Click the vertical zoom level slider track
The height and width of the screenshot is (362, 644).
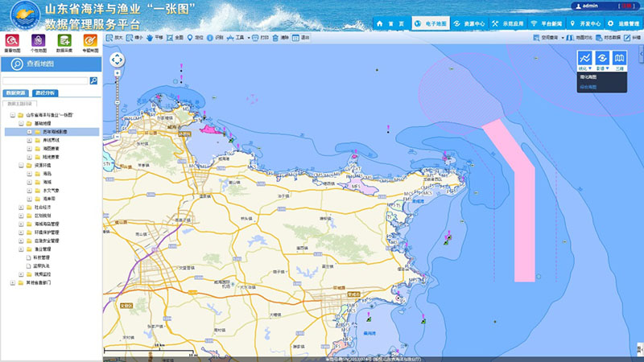(x=117, y=105)
